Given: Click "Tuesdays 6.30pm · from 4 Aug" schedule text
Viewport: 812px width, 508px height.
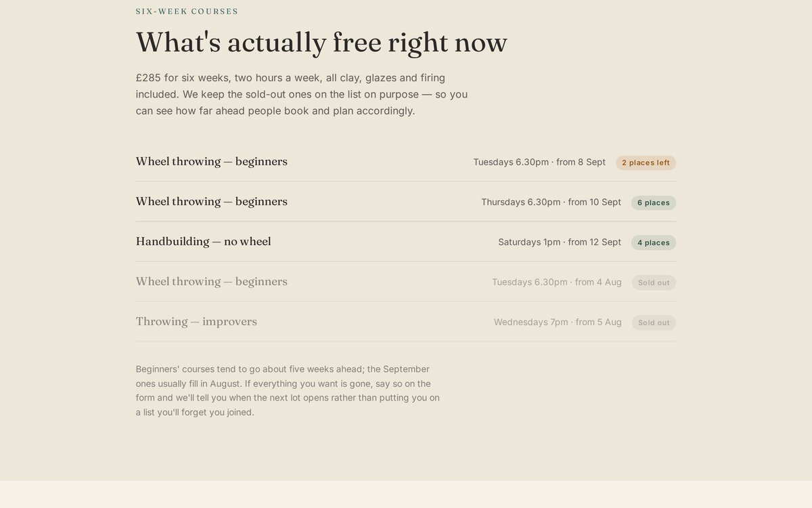Looking at the screenshot, I should pos(557,282).
